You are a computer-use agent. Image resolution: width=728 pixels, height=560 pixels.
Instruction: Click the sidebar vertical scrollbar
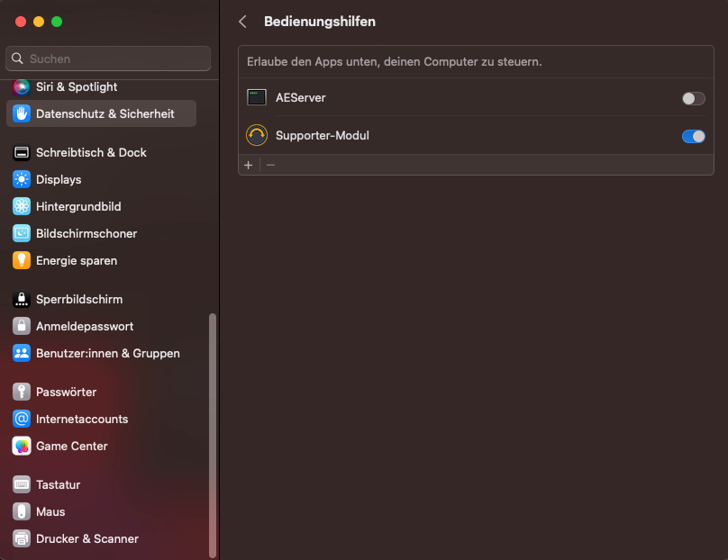[213, 432]
